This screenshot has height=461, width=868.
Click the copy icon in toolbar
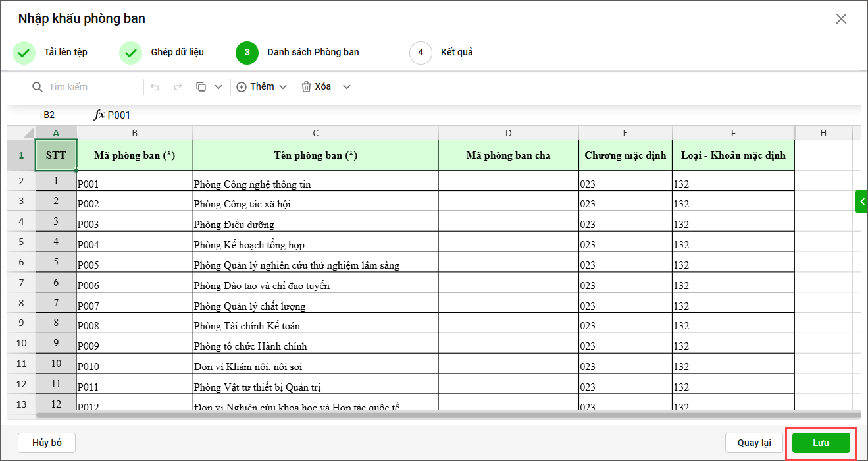pos(201,87)
